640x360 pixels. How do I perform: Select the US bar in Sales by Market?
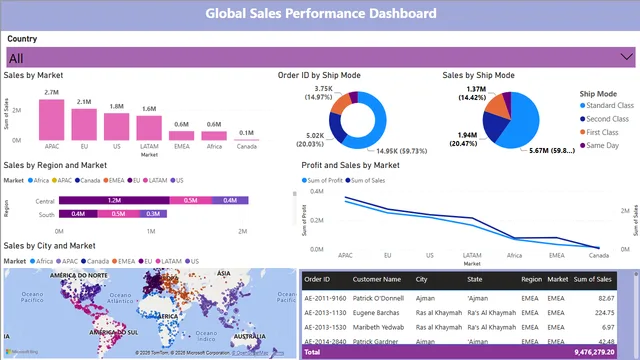116,127
